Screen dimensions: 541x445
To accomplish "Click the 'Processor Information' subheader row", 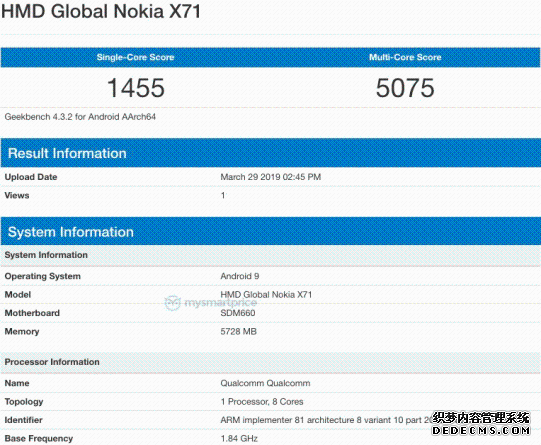I will (270, 362).
